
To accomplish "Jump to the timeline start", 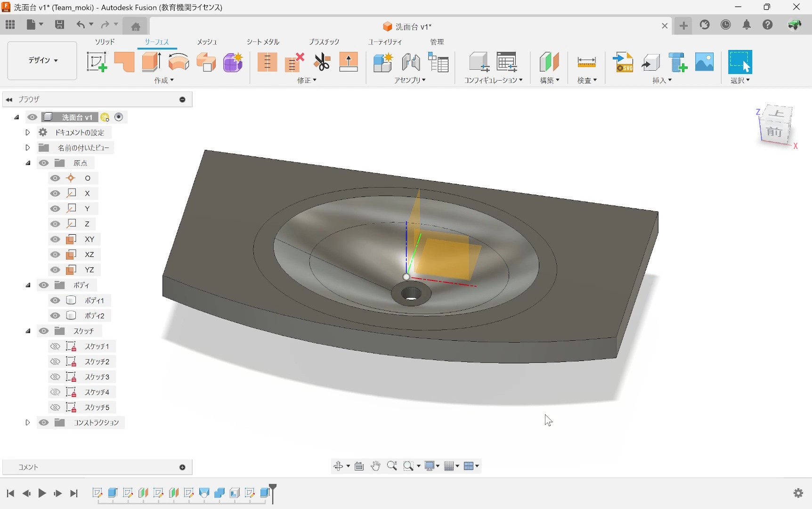I will pyautogui.click(x=10, y=493).
